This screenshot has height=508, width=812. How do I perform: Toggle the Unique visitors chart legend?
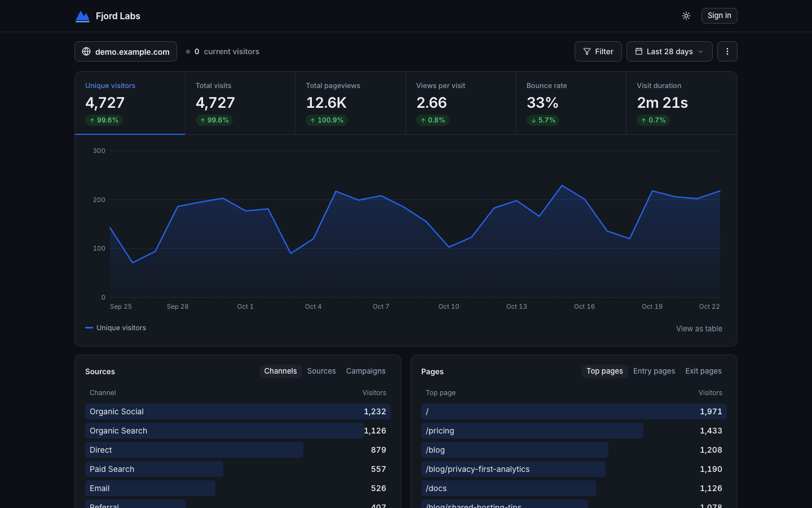[x=116, y=328]
